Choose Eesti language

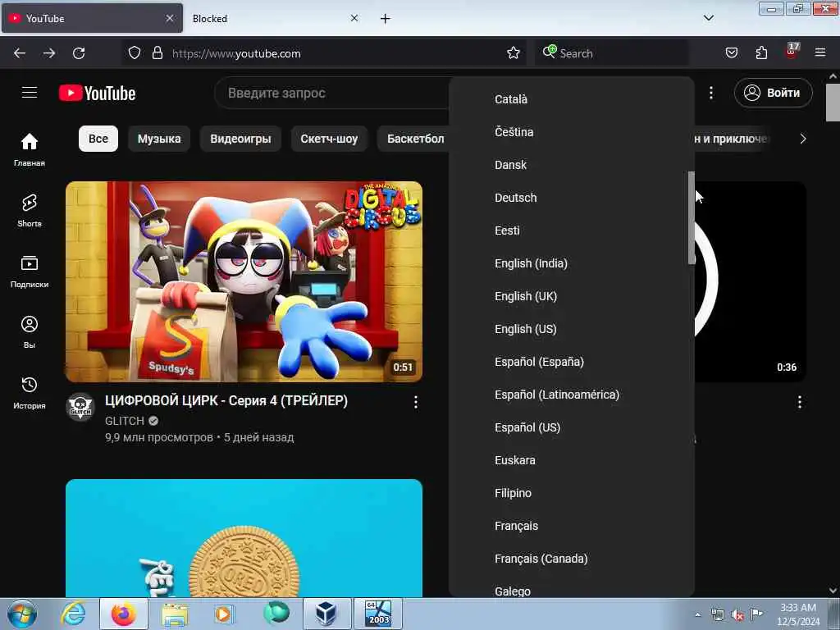pos(572,231)
